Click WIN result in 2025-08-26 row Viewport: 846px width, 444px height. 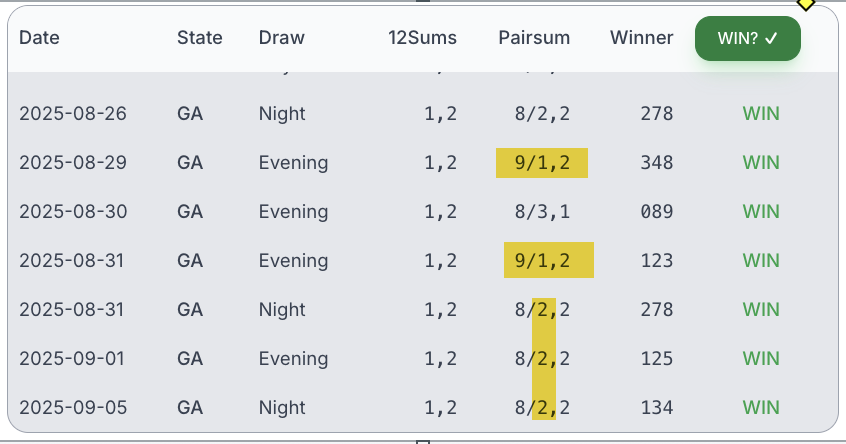tap(761, 114)
